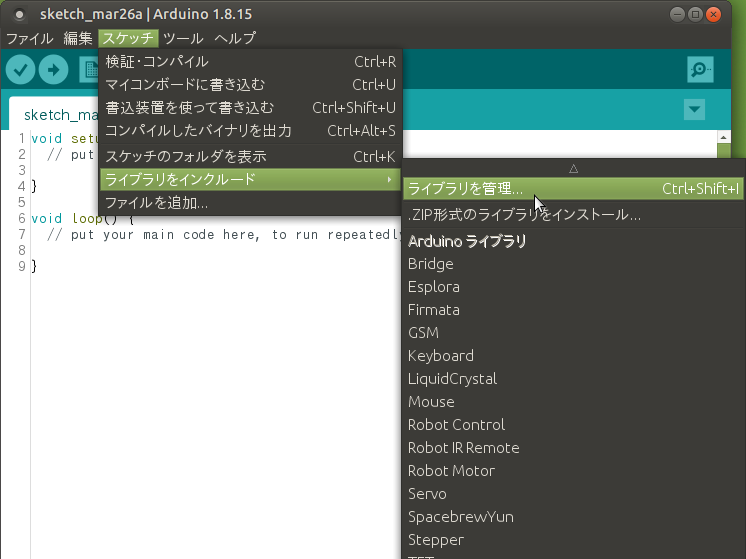Screen dimensions: 746x559
Task: Open ライブラリを管理... library manager
Action: (x=573, y=189)
